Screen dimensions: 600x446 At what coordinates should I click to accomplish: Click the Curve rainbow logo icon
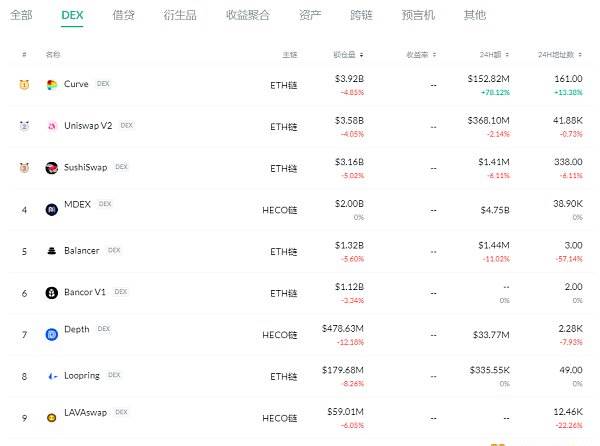pyautogui.click(x=52, y=85)
